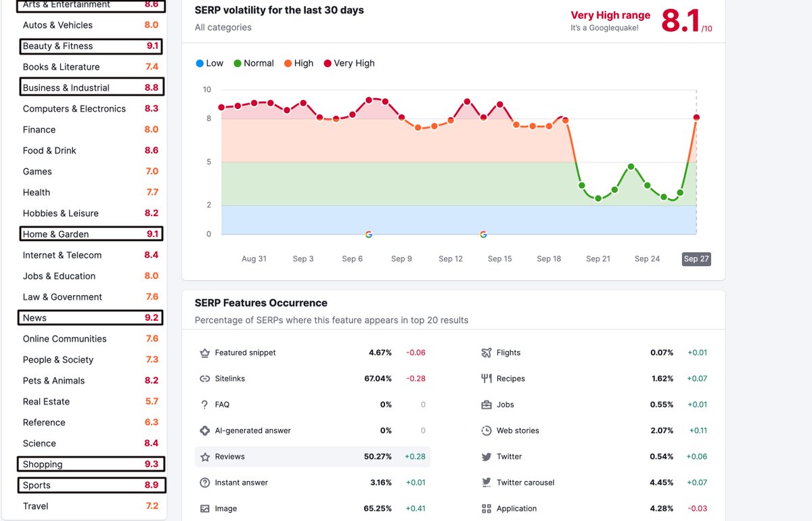Select the Science category
This screenshot has height=521, width=812.
[x=92, y=443]
